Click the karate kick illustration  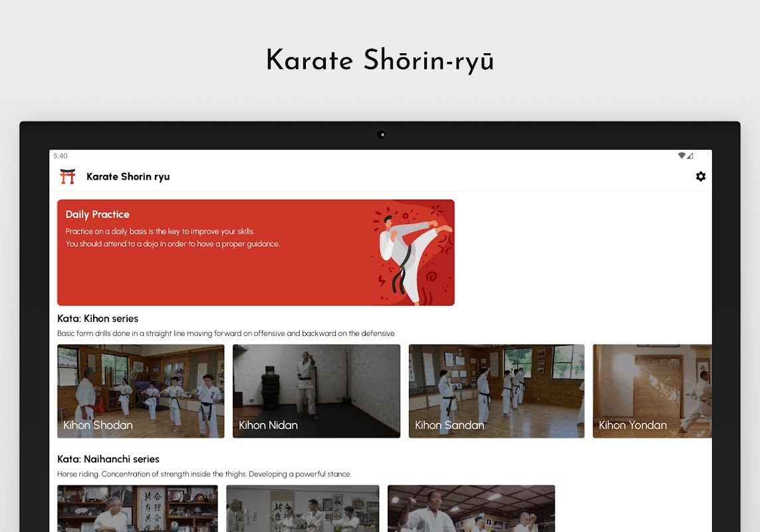(412, 255)
